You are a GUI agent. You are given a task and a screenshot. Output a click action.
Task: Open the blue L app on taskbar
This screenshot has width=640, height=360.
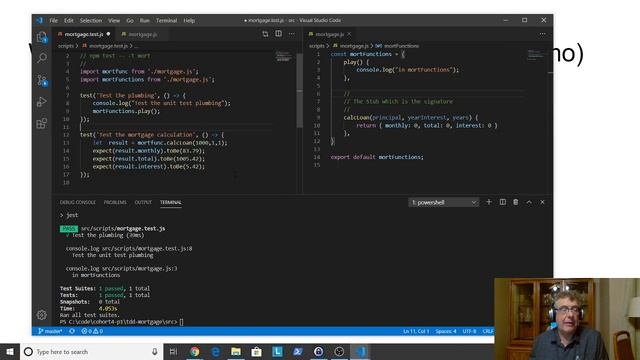tap(277, 352)
